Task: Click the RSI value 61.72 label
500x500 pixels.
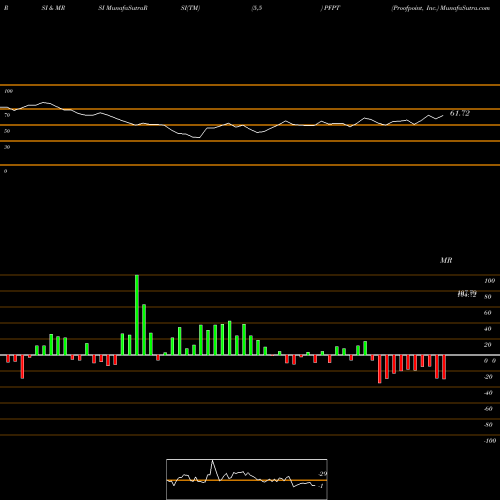Action: click(x=460, y=113)
